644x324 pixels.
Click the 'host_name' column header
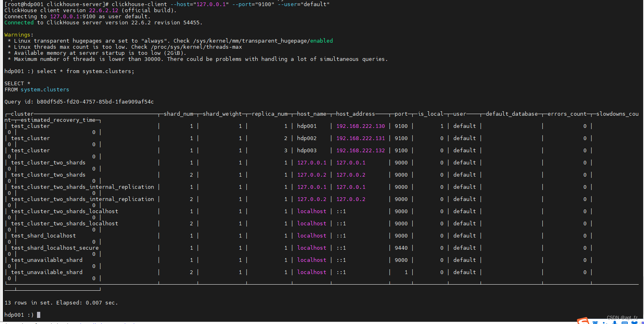(312, 114)
